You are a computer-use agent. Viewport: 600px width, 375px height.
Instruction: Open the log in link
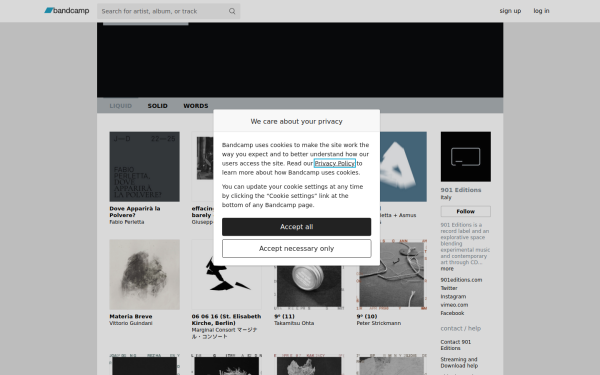coord(541,11)
